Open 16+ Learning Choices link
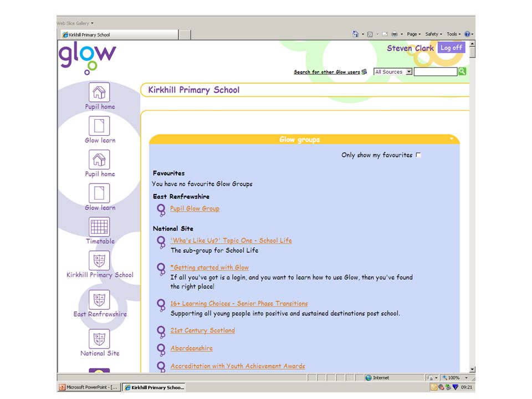This screenshot has width=532, height=399. pos(239,303)
